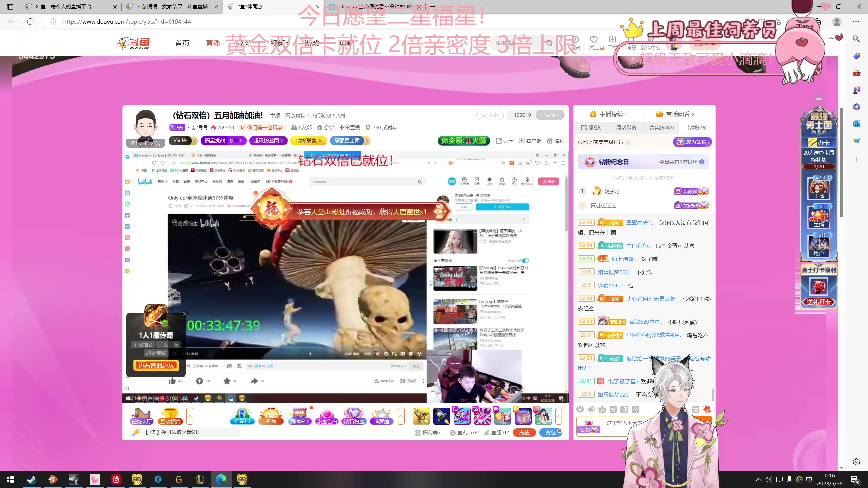
Task: Open the 关注 heart follow list icon
Action: coord(594,43)
